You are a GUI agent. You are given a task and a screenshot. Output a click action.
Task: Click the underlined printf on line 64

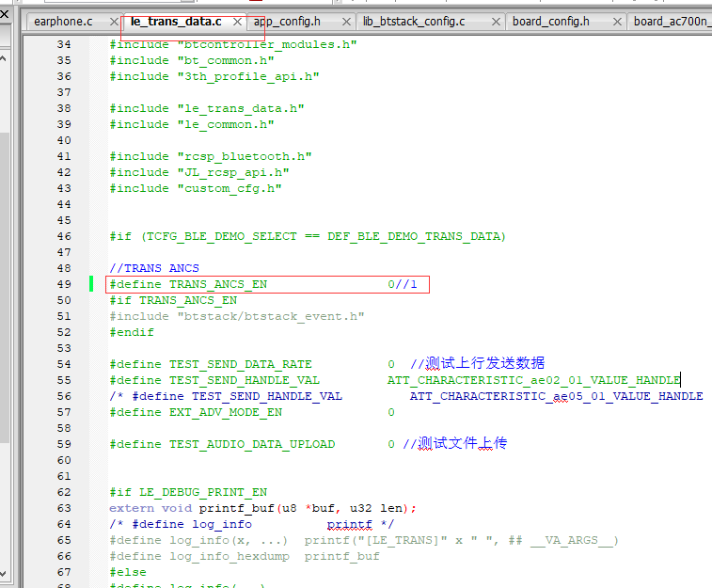click(350, 524)
